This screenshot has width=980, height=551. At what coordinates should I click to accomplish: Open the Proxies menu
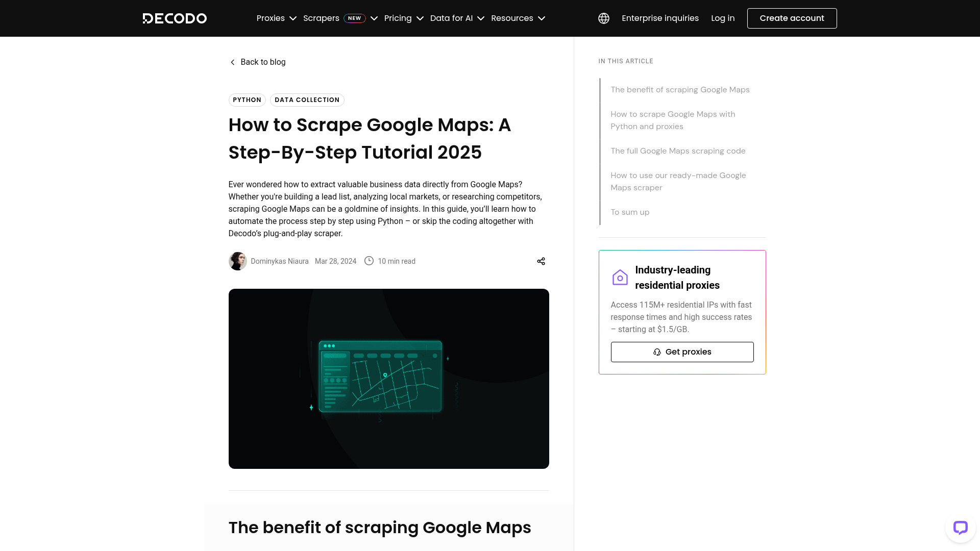click(271, 18)
